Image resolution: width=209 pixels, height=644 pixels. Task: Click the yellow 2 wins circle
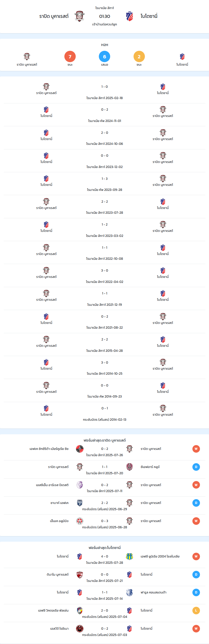(139, 57)
